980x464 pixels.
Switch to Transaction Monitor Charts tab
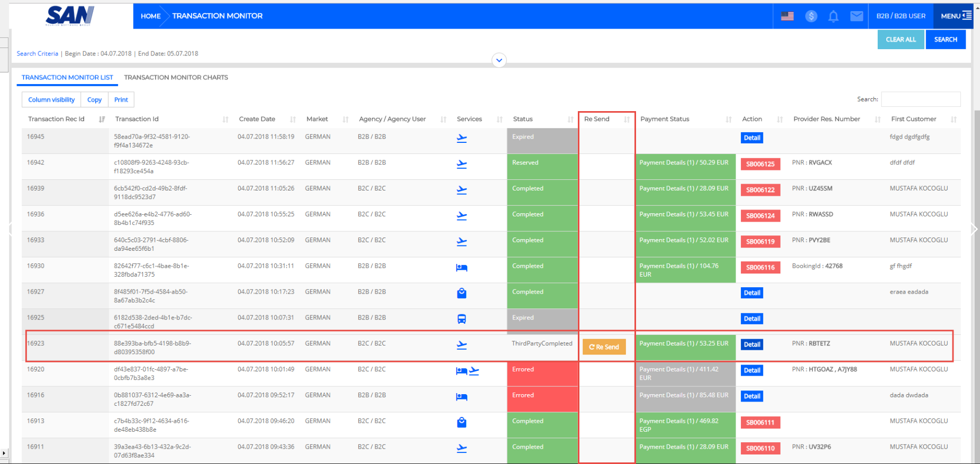(x=176, y=77)
